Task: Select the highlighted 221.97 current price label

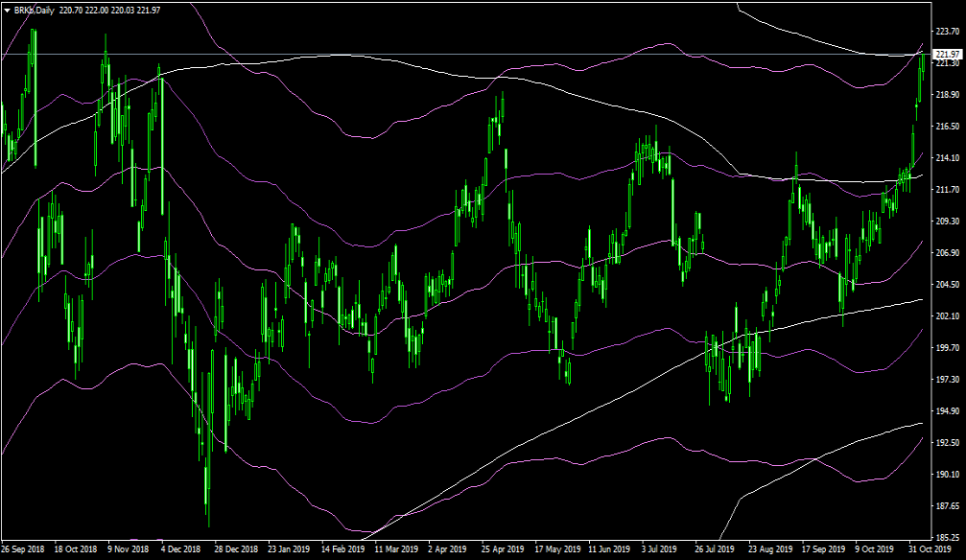Action: tap(948, 55)
